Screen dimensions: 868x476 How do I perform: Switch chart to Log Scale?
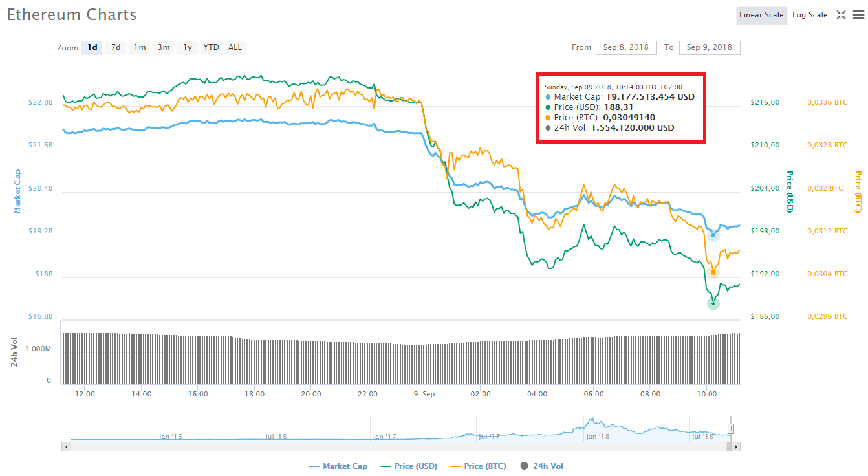(x=810, y=15)
